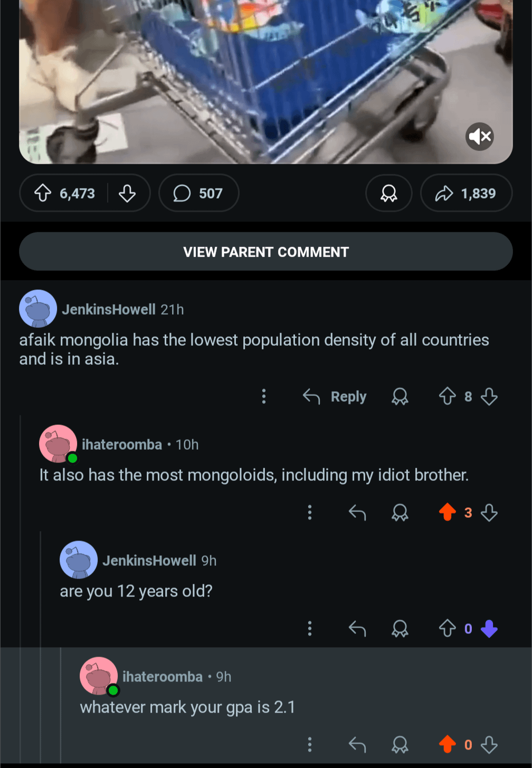Give an award to the post
Viewport: 532px width, 768px height.
coord(388,193)
